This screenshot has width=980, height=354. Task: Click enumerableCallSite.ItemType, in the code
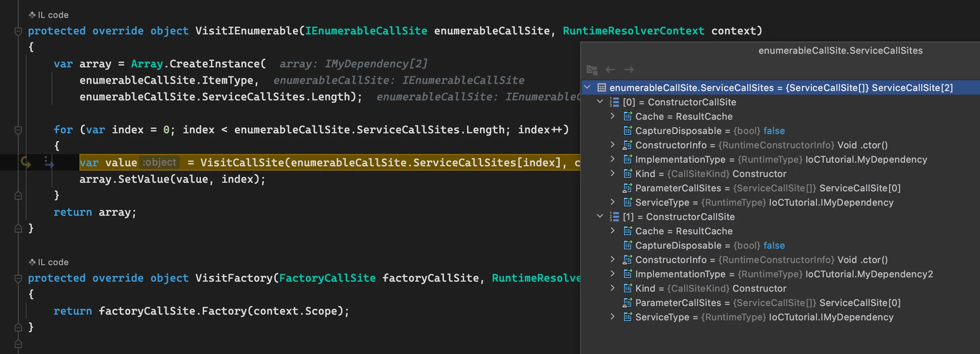point(169,80)
